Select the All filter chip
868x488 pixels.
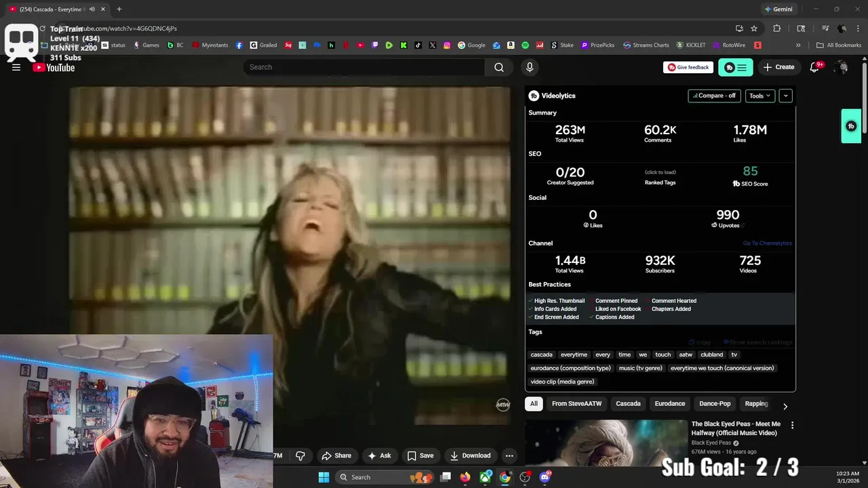click(x=534, y=404)
